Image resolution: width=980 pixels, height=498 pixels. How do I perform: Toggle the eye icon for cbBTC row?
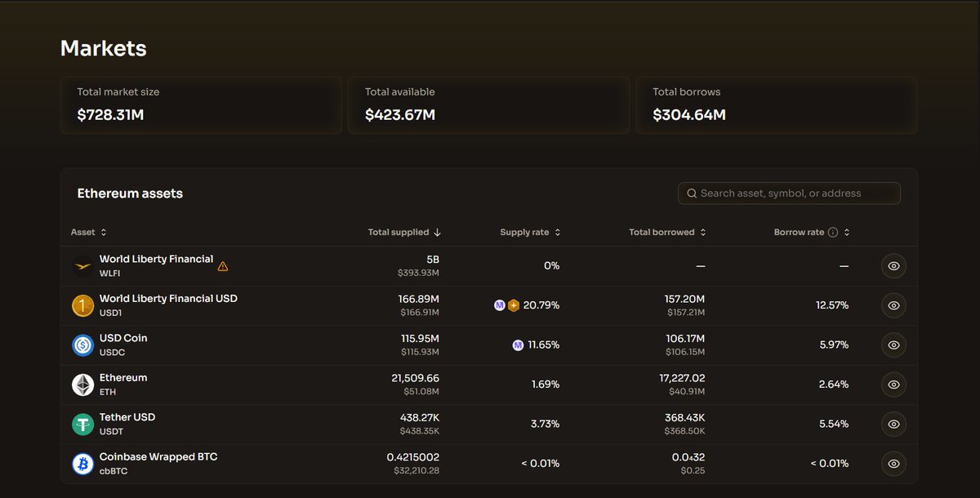point(893,464)
